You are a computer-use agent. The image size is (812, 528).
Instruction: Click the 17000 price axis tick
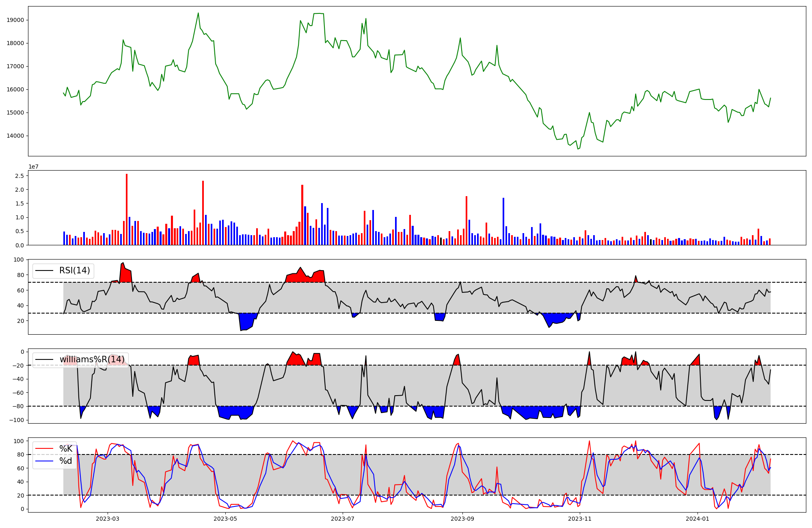coord(16,67)
